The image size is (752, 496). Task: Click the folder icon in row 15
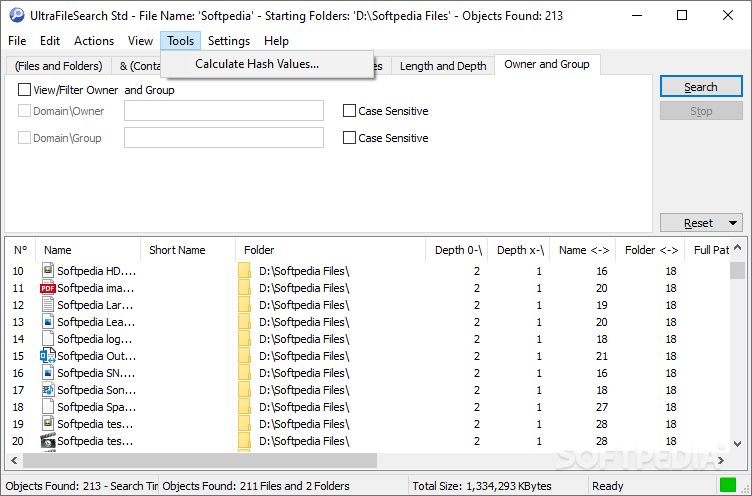tap(244, 355)
